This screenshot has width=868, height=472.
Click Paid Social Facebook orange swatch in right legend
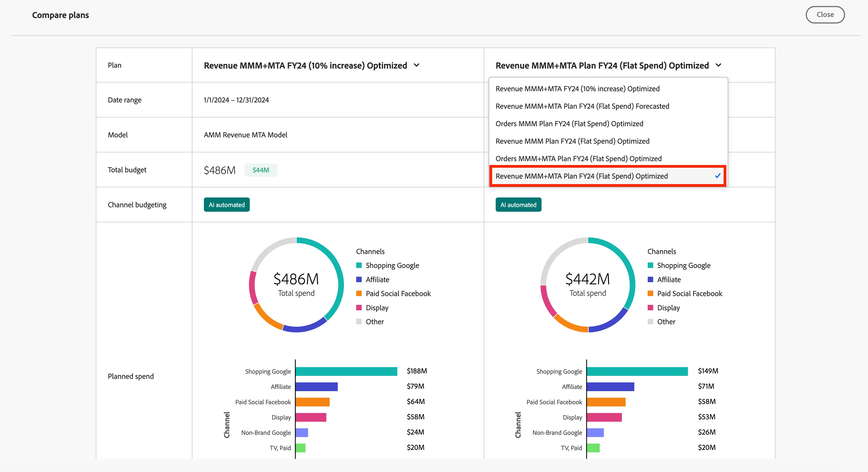(650, 293)
